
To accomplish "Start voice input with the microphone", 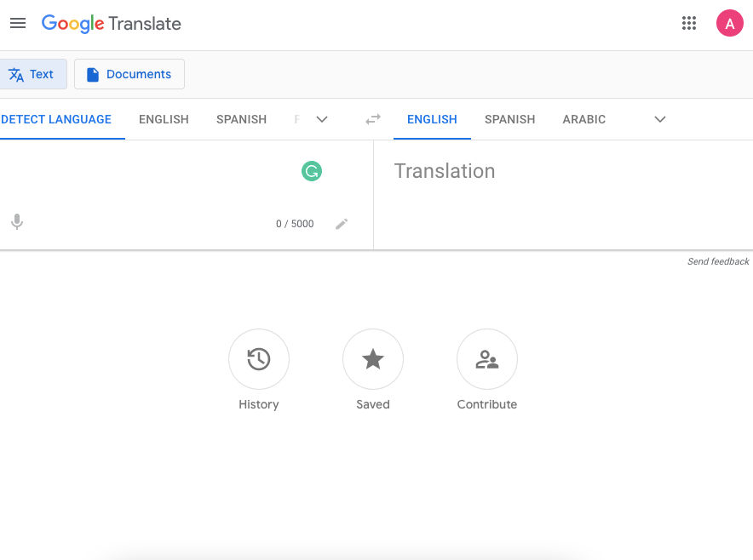I will (17, 221).
